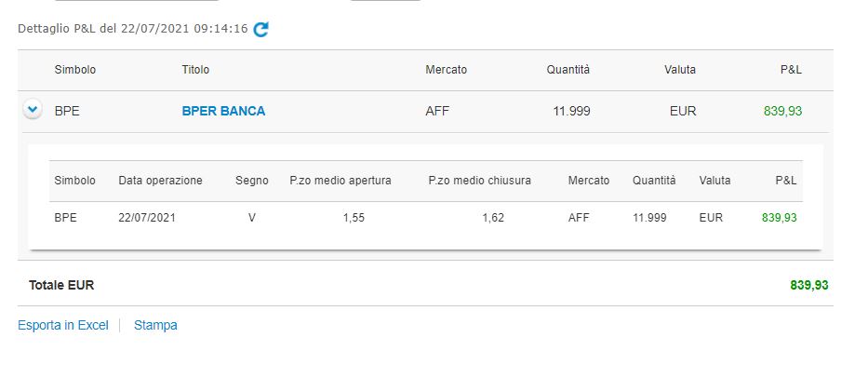Select the 1,55 opening price cell
Image resolution: width=868 pixels, height=378 pixels.
(354, 218)
